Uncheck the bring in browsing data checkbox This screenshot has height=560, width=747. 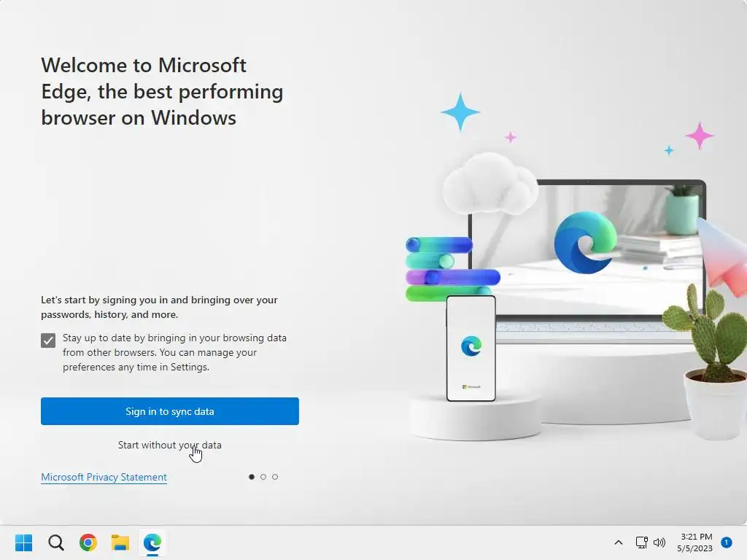pyautogui.click(x=48, y=341)
